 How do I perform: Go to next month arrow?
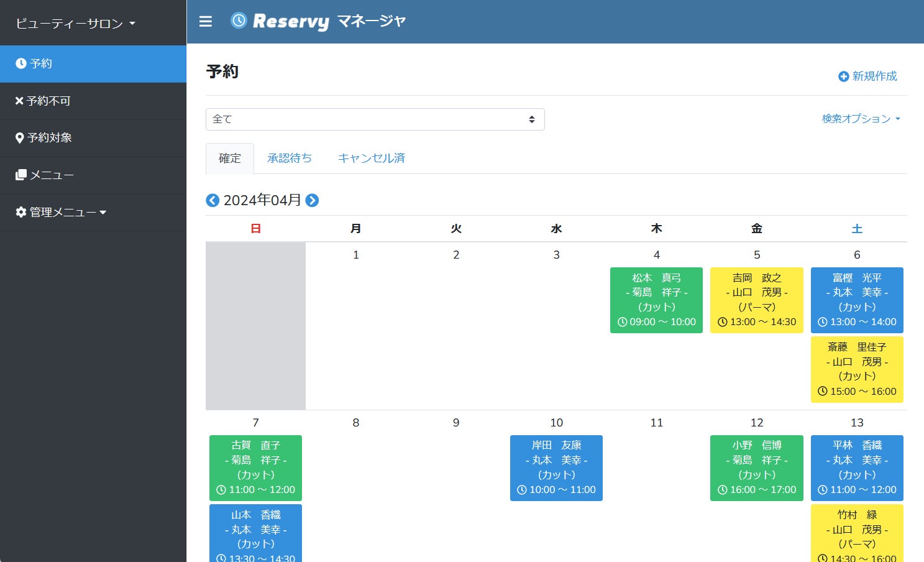tap(312, 200)
